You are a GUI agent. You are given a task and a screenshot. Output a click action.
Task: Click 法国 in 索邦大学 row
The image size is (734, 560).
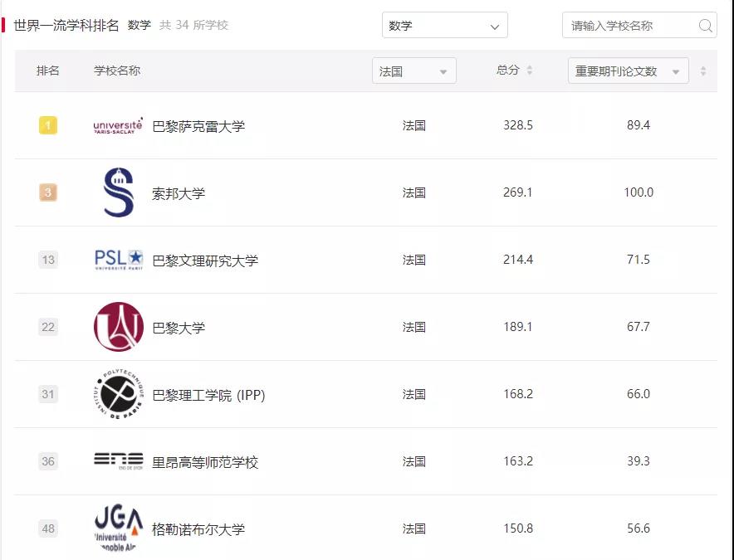pyautogui.click(x=413, y=192)
